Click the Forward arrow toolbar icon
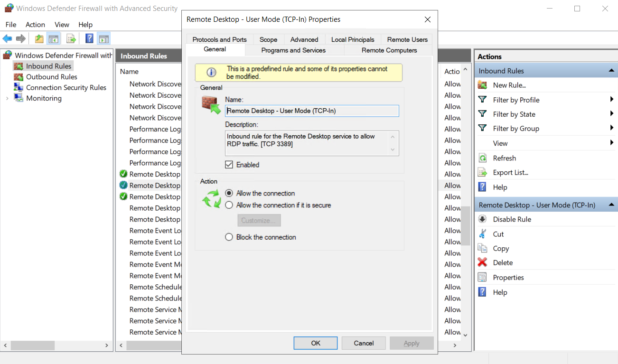 20,39
